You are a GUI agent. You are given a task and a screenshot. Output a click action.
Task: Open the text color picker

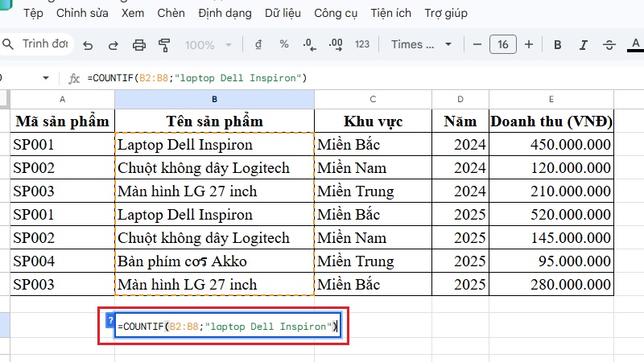[x=635, y=45]
